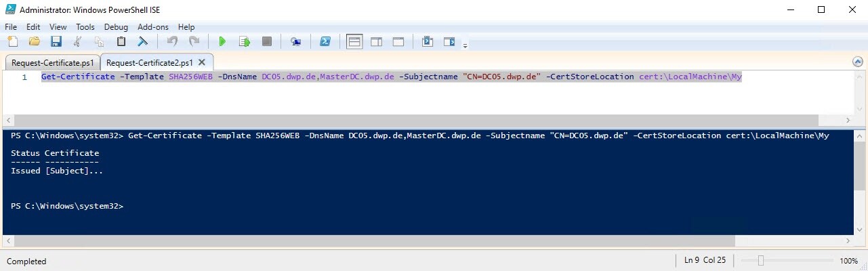The image size is (868, 271).
Task: Save the current script with floppy icon
Action: pos(56,42)
